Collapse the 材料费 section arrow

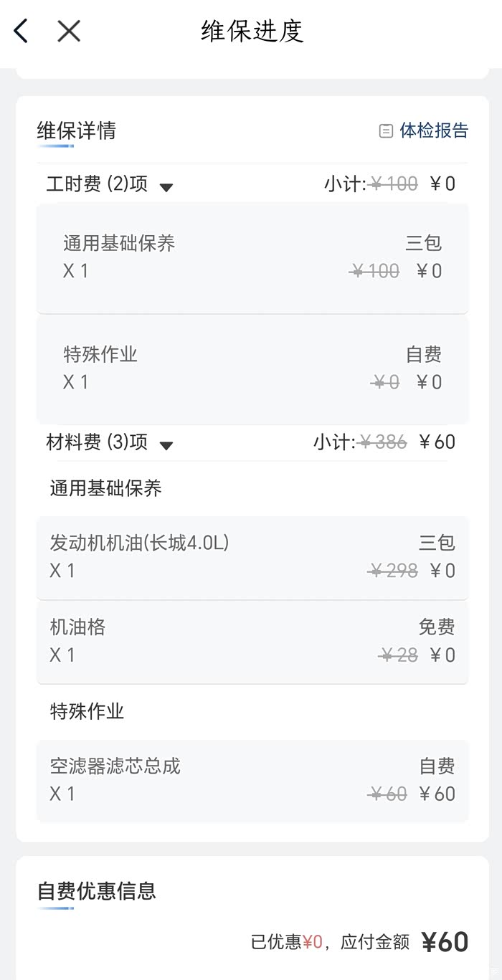(x=166, y=446)
